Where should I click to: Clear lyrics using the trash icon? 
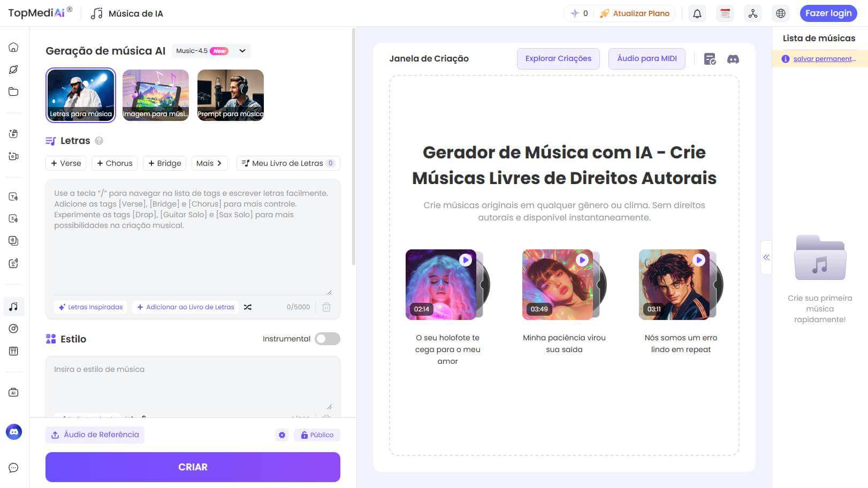pos(326,307)
